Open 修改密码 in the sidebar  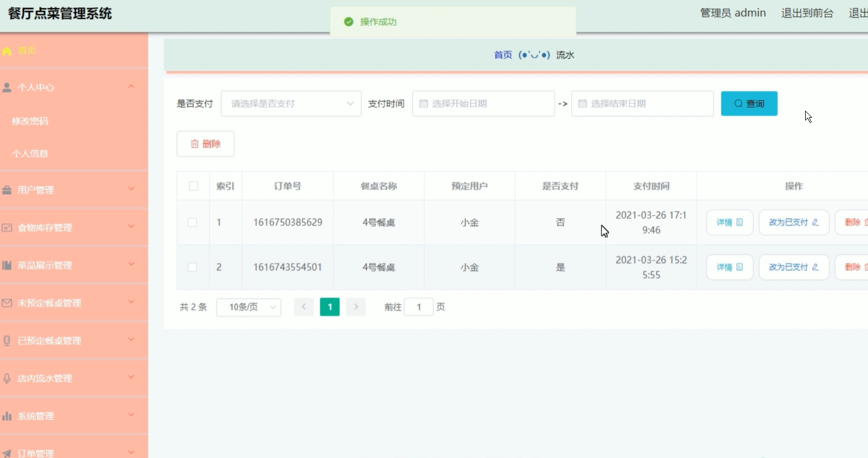tap(30, 121)
